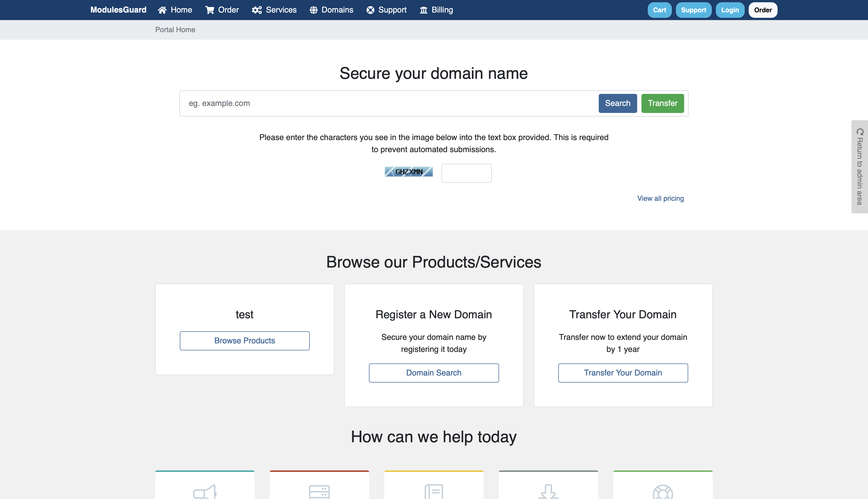The height and width of the screenshot is (499, 868).
Task: Click the lifebuoy icon beside Support in navbar
Action: click(x=370, y=10)
